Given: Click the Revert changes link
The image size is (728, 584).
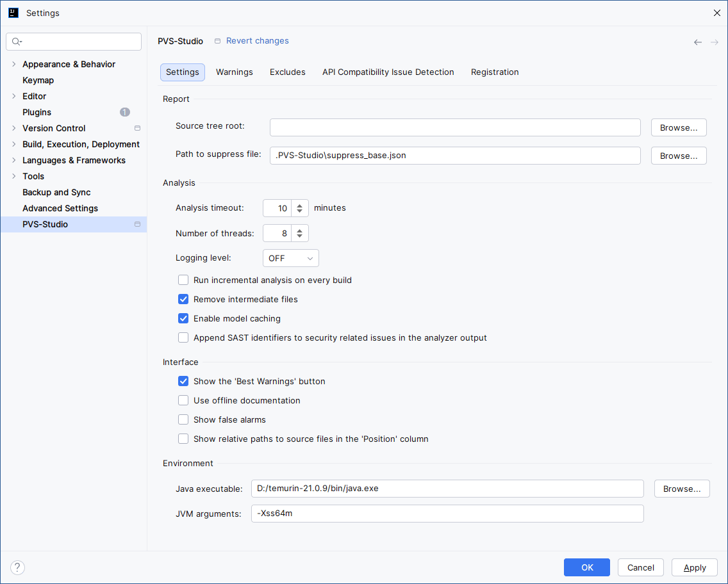Looking at the screenshot, I should pos(257,41).
